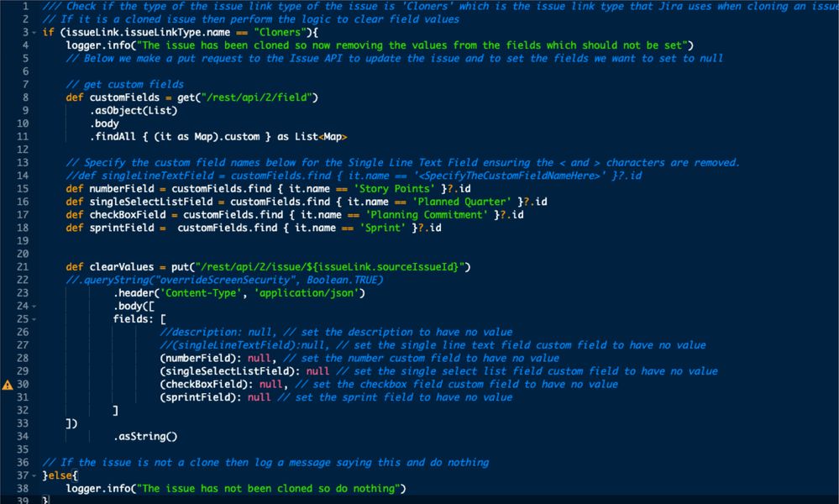
Task: Click the commented .queryString line 22
Action: point(224,281)
